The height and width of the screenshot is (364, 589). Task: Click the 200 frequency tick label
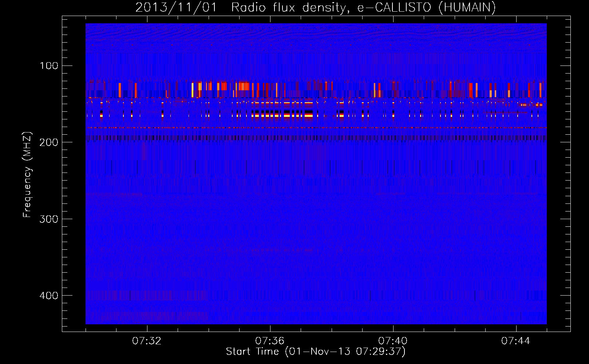pos(49,142)
